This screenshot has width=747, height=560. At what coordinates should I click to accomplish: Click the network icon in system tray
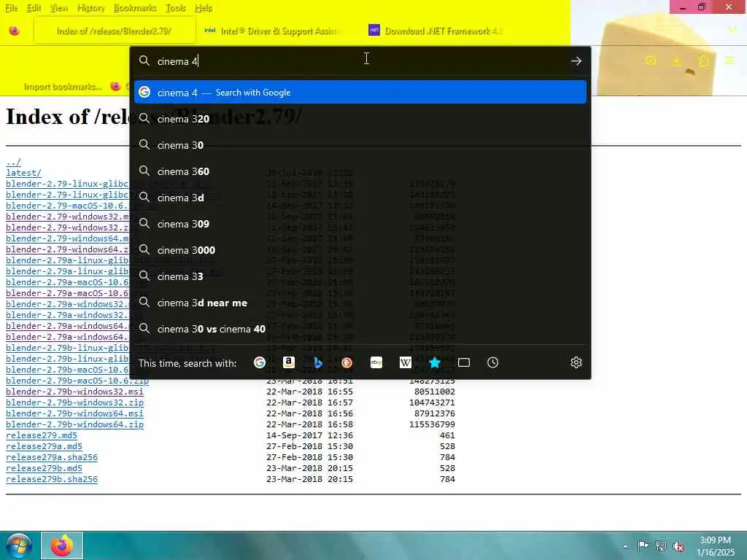point(661,545)
